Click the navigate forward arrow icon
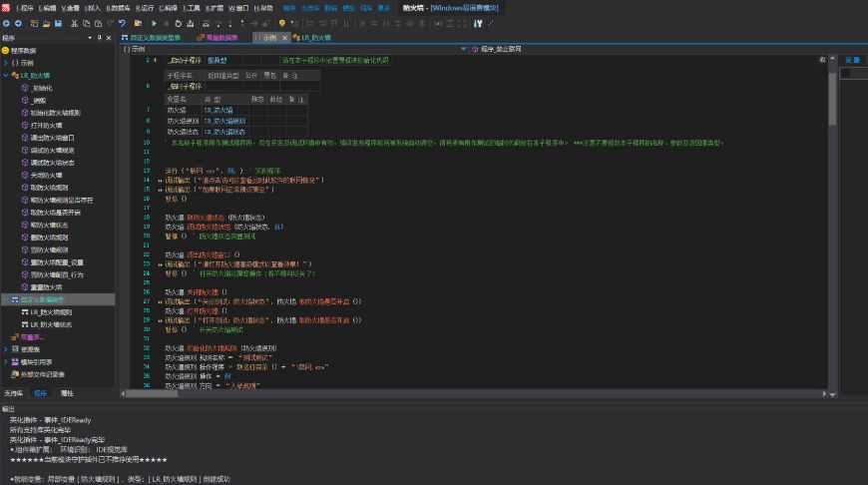 (x=19, y=23)
